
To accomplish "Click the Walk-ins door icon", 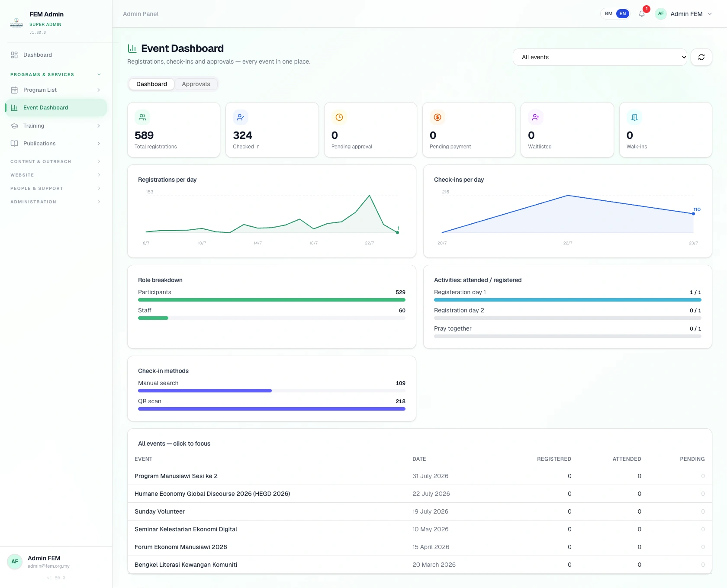I will [x=634, y=117].
